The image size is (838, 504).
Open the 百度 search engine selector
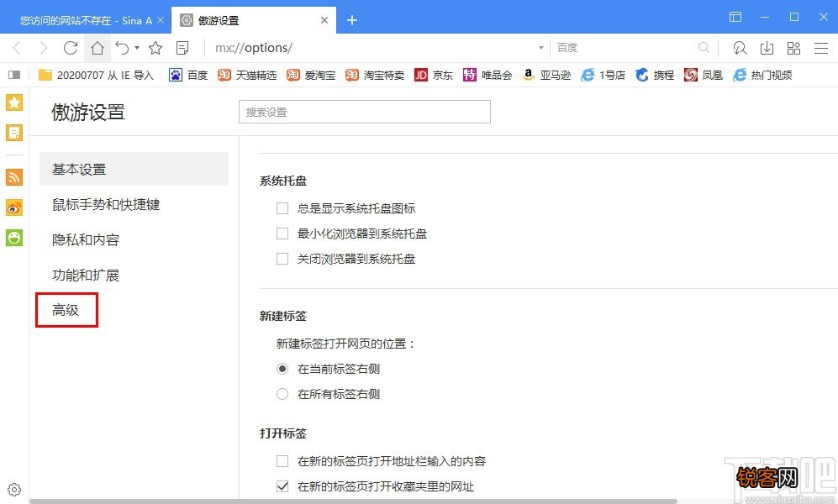point(567,47)
